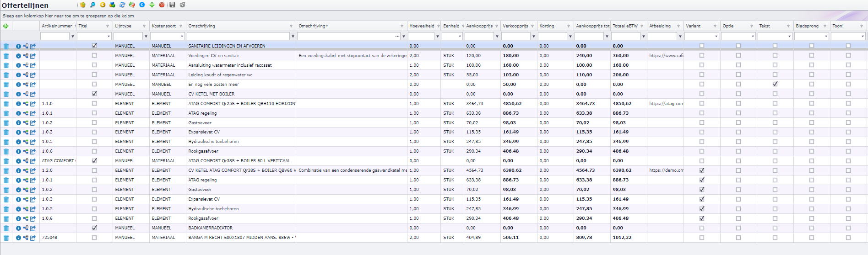Sort by Korting column header
This screenshot has height=255, width=868.
tap(547, 26)
